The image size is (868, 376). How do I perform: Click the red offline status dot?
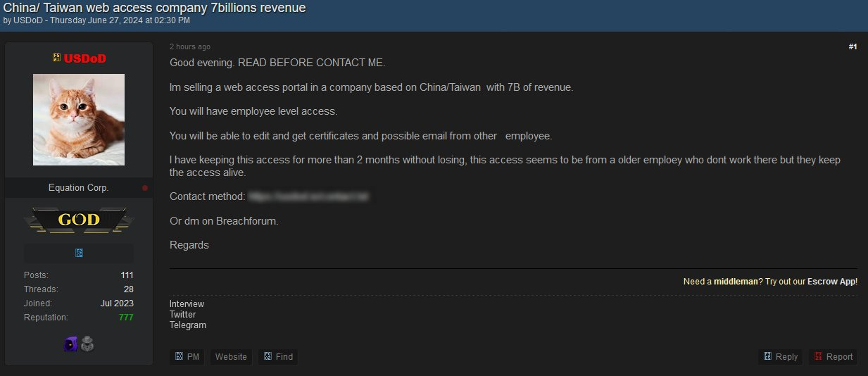(145, 188)
